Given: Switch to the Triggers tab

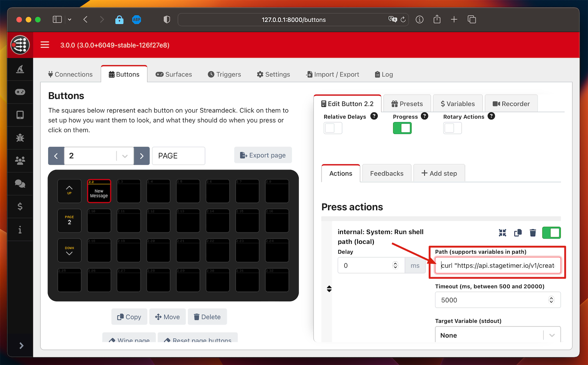Looking at the screenshot, I should [x=224, y=74].
